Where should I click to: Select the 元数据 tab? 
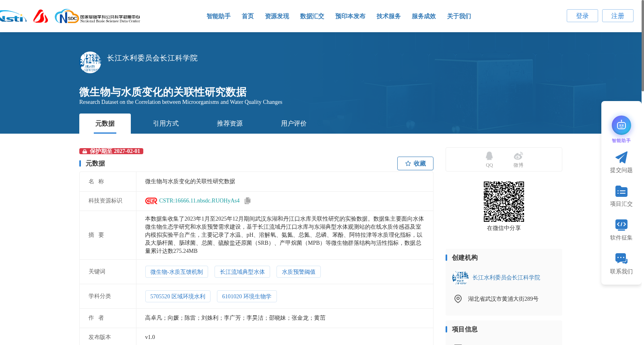click(105, 124)
